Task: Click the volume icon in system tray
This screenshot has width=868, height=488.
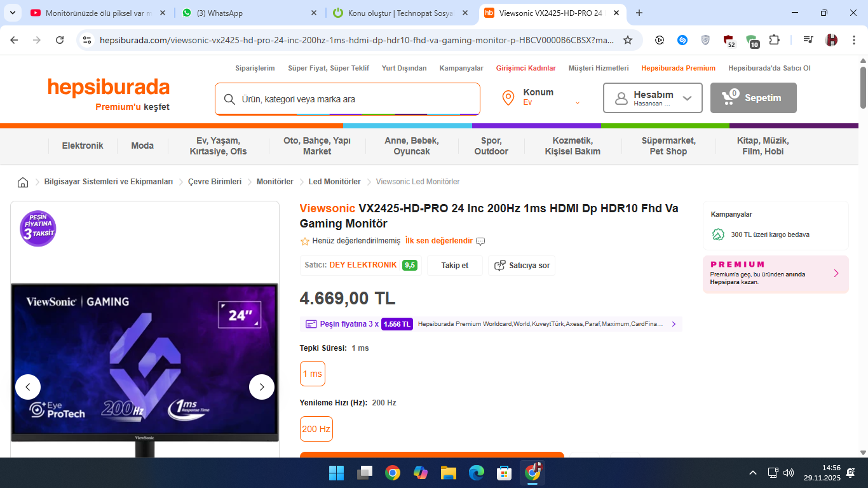Action: pos(789,473)
